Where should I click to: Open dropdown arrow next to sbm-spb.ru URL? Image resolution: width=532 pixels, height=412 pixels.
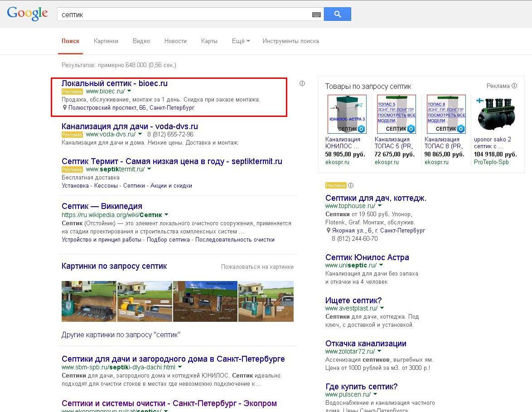pyautogui.click(x=180, y=367)
